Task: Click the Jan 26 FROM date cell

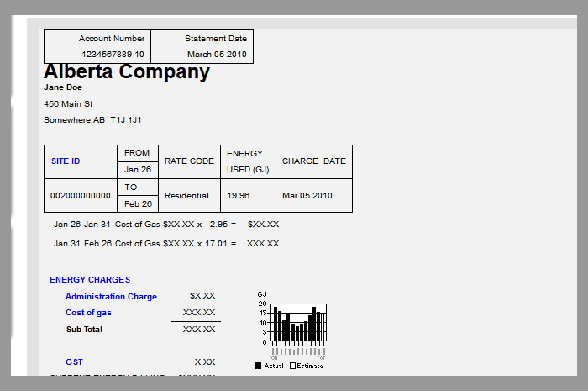Action: (138, 170)
